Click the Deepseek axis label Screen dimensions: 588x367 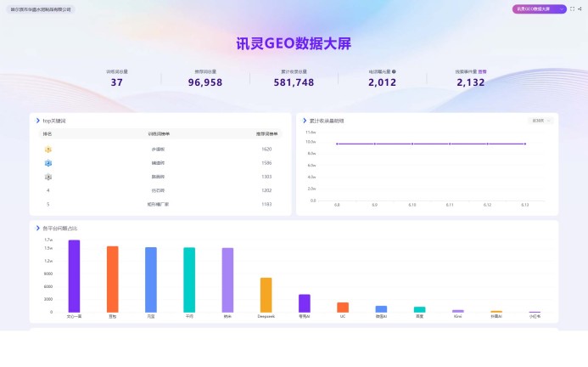[266, 317]
